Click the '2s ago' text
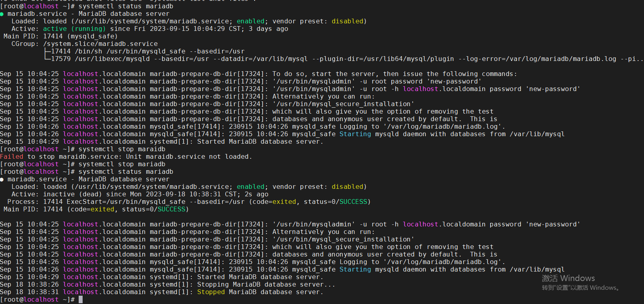 click(256, 194)
